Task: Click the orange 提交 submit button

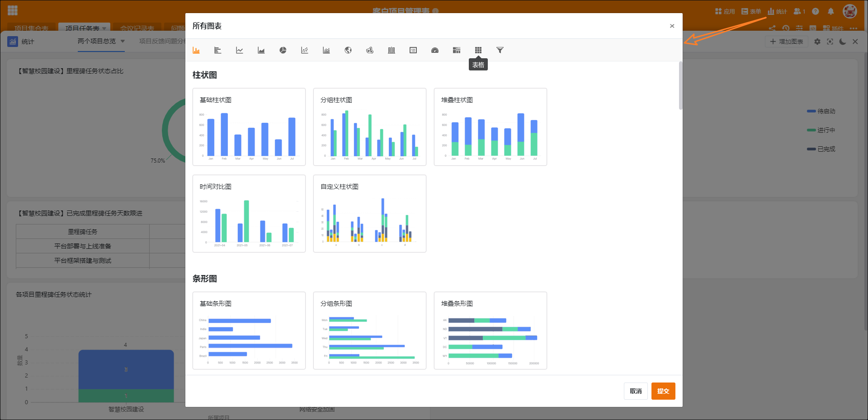Action: (x=663, y=391)
